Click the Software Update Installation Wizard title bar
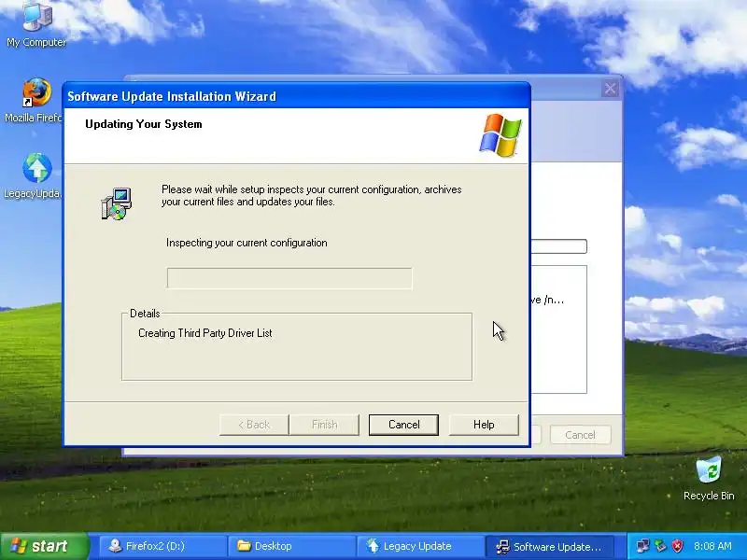The image size is (747, 560). tap(296, 96)
